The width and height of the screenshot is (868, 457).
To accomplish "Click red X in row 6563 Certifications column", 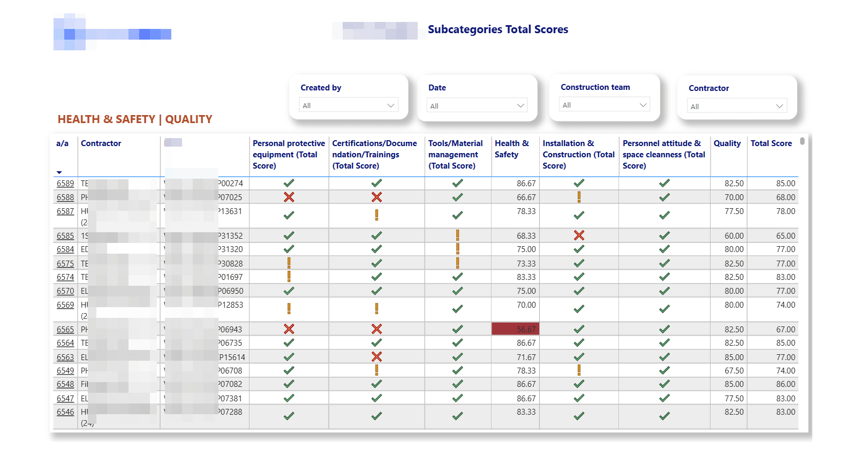I will tap(376, 357).
